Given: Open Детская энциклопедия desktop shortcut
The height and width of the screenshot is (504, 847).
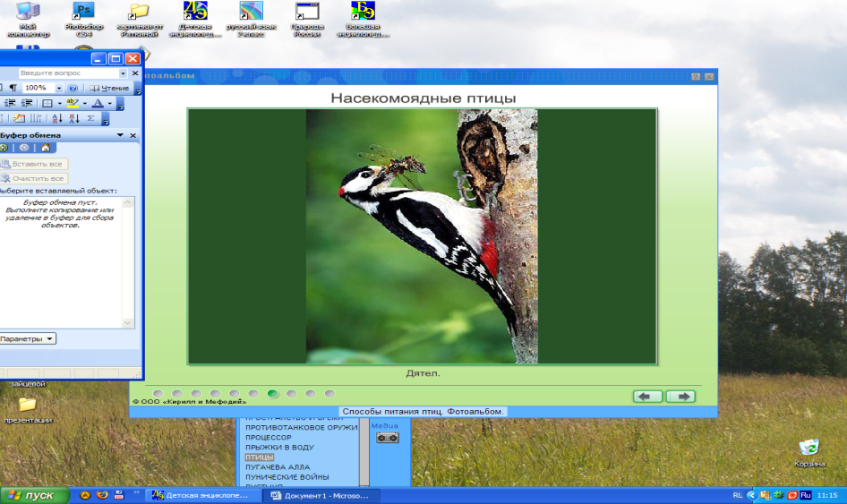Looking at the screenshot, I should 195,20.
